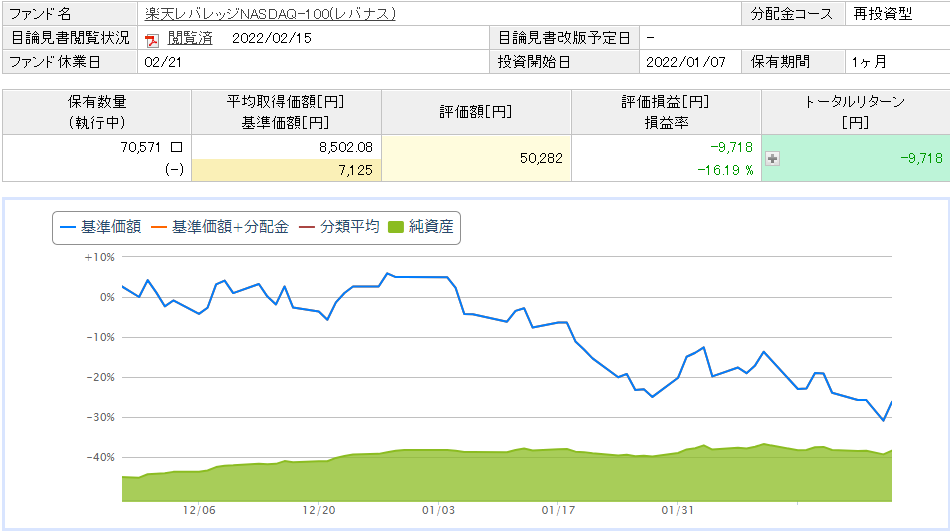The height and width of the screenshot is (532, 950).
Task: Click the holding quantity 70,571
Action: click(x=141, y=147)
